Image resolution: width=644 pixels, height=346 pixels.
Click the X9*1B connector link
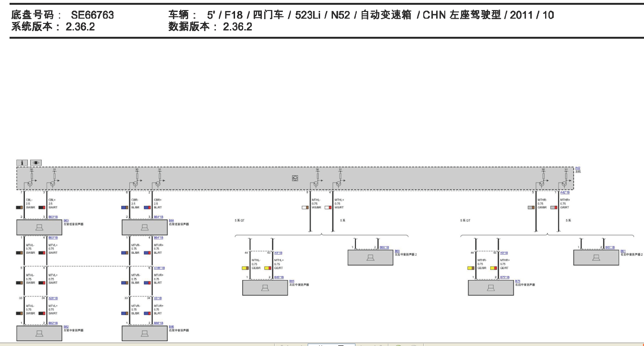504,252
